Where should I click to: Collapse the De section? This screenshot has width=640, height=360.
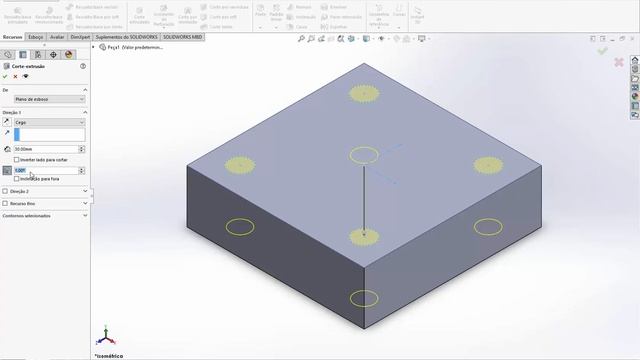(x=85, y=90)
